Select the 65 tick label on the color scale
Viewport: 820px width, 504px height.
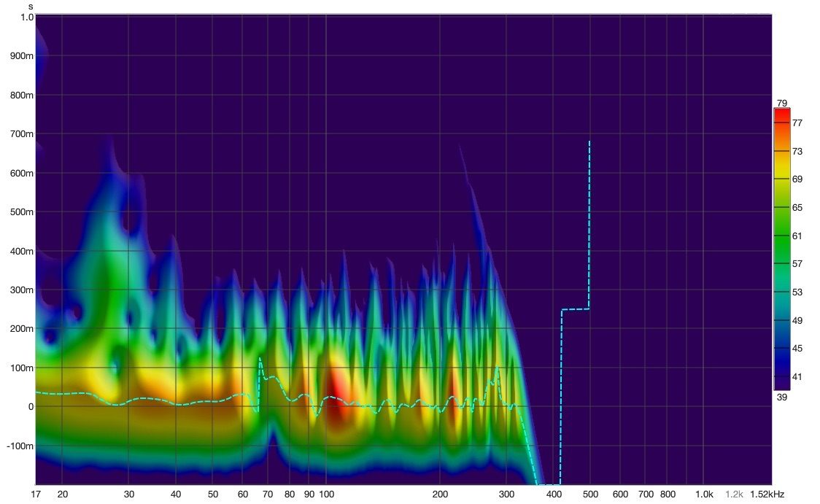click(797, 208)
